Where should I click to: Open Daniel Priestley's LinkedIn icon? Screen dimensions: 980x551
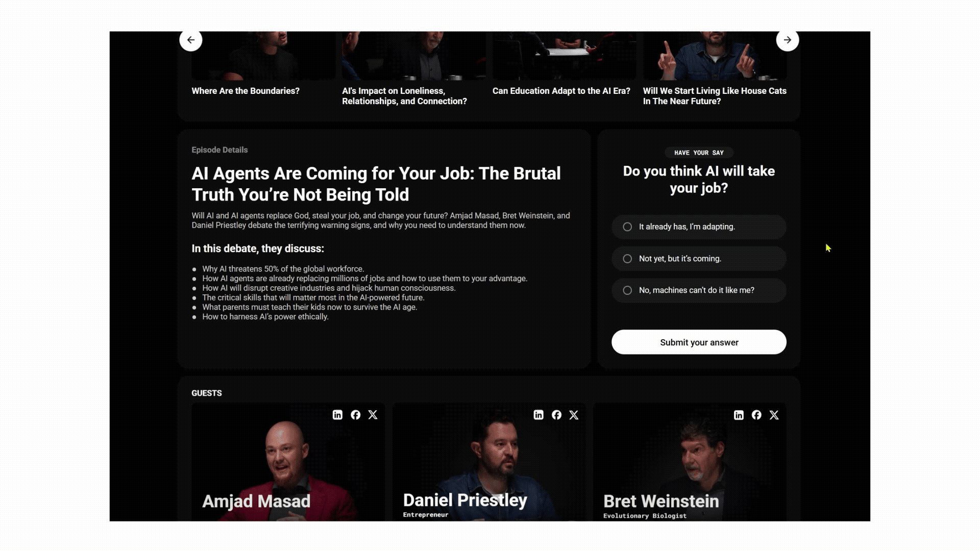click(x=538, y=415)
